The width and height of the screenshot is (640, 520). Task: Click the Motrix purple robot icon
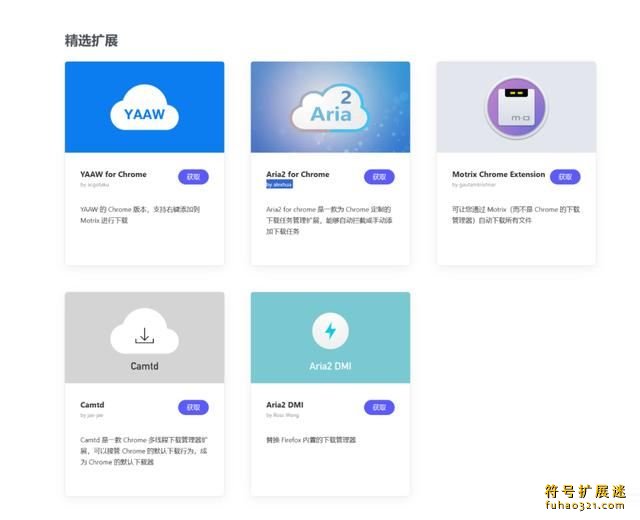(x=516, y=107)
